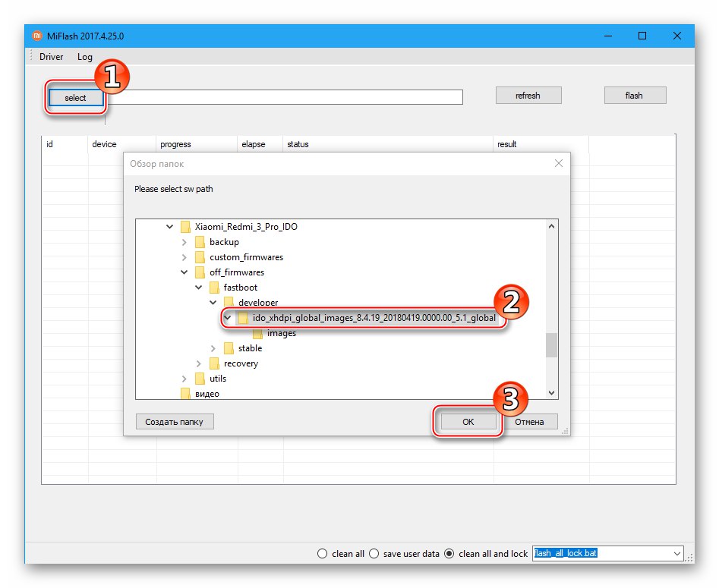The image size is (719, 588).
Task: Select the custom_firmwares folder name
Action: pyautogui.click(x=246, y=257)
